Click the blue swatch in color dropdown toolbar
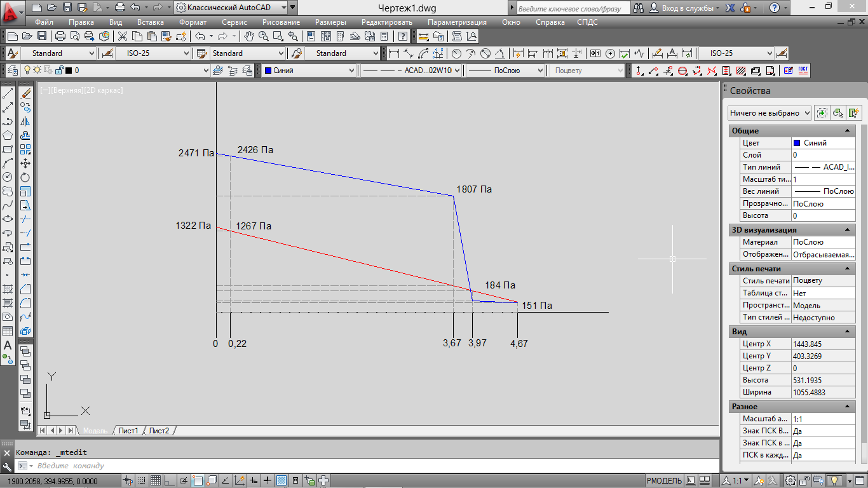The height and width of the screenshot is (488, 868). (x=268, y=71)
